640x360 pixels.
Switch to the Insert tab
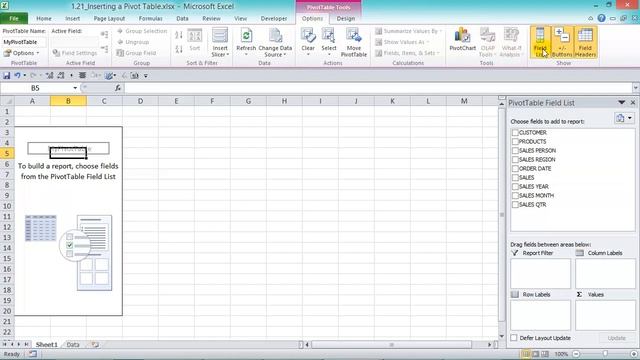coord(73,18)
